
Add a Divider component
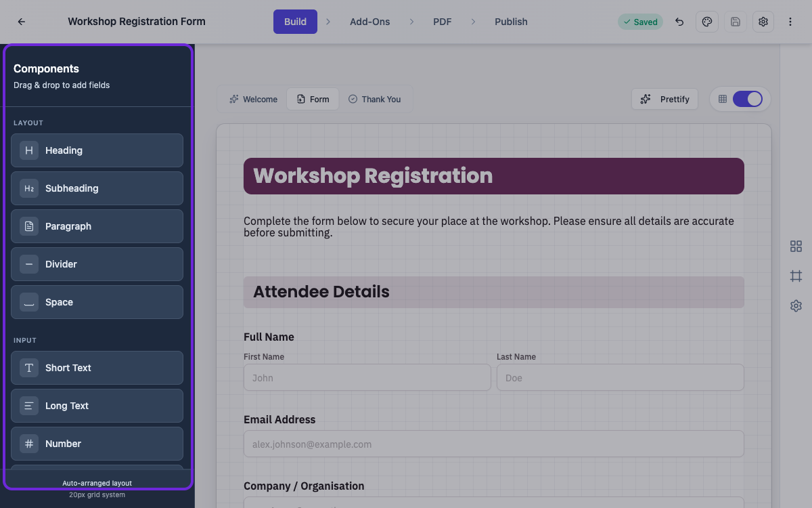tap(97, 264)
